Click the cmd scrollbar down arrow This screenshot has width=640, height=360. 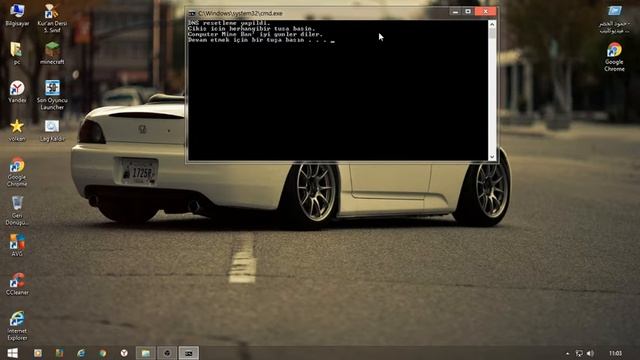(x=492, y=157)
